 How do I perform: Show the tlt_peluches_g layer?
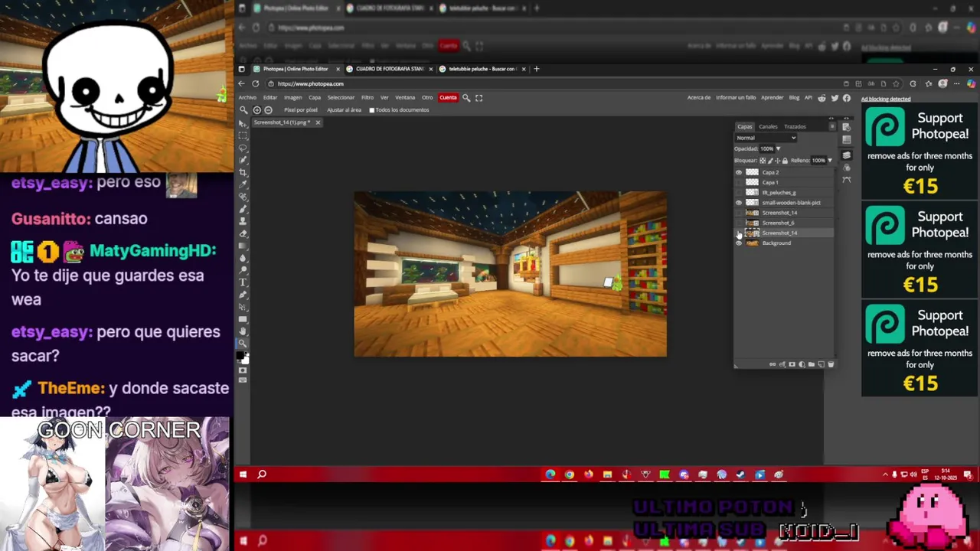[x=739, y=192]
